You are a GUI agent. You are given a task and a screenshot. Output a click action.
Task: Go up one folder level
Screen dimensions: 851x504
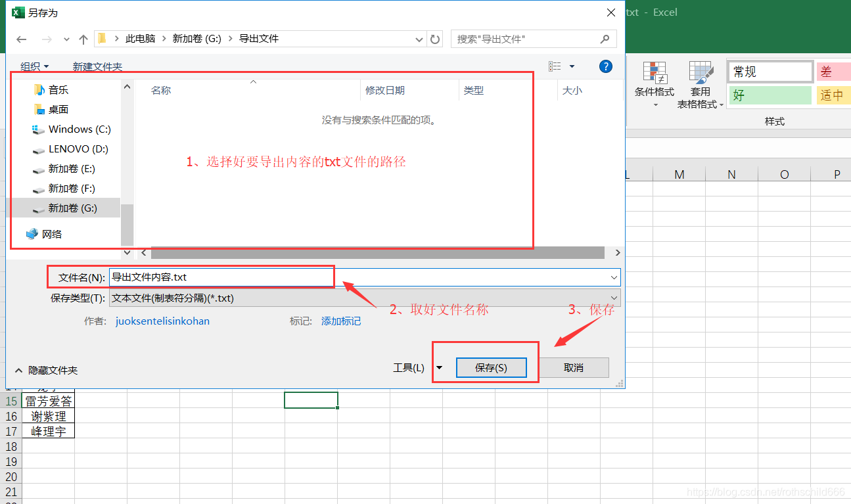pyautogui.click(x=83, y=39)
